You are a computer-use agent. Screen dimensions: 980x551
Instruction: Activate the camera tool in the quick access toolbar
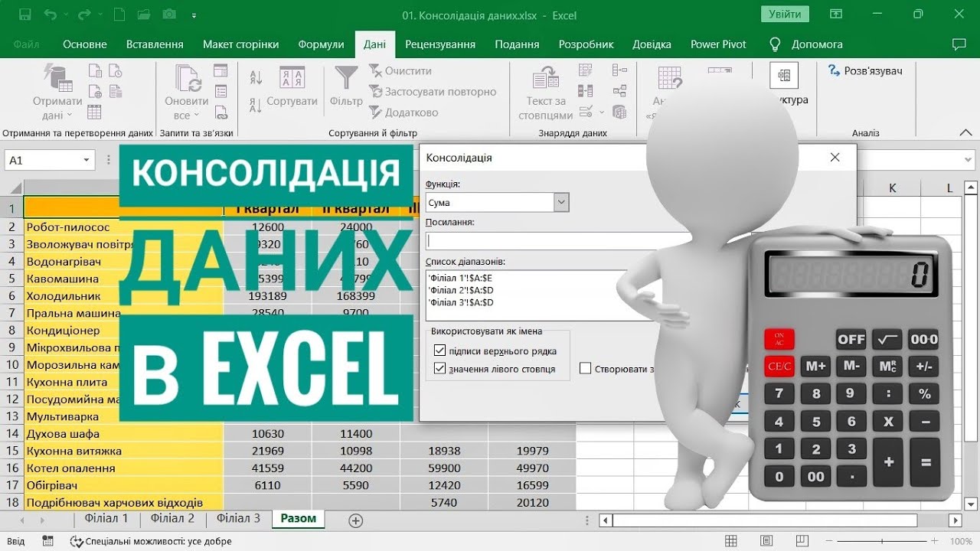click(x=168, y=15)
